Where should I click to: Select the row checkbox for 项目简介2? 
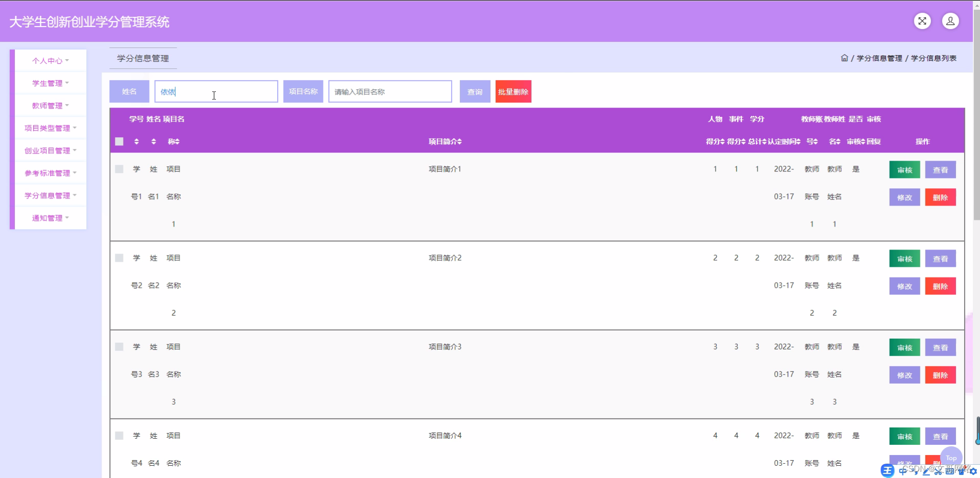click(x=119, y=258)
